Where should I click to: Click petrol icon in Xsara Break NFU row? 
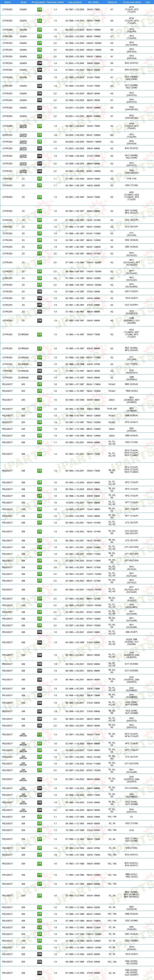40,135
